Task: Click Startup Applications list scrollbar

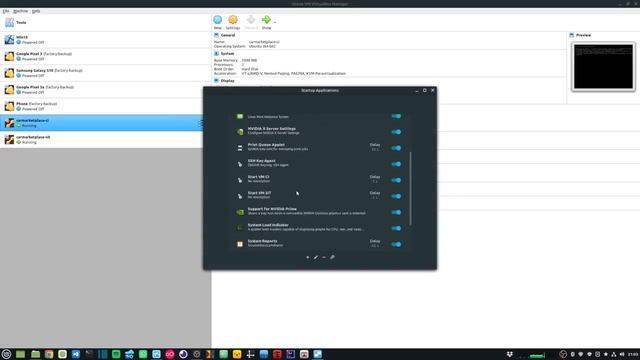Action: [x=410, y=189]
